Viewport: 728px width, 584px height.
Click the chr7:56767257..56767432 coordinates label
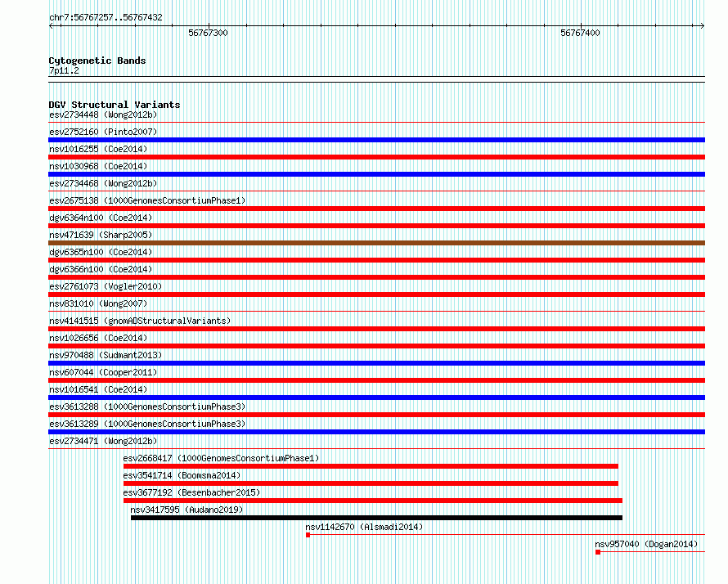click(106, 18)
